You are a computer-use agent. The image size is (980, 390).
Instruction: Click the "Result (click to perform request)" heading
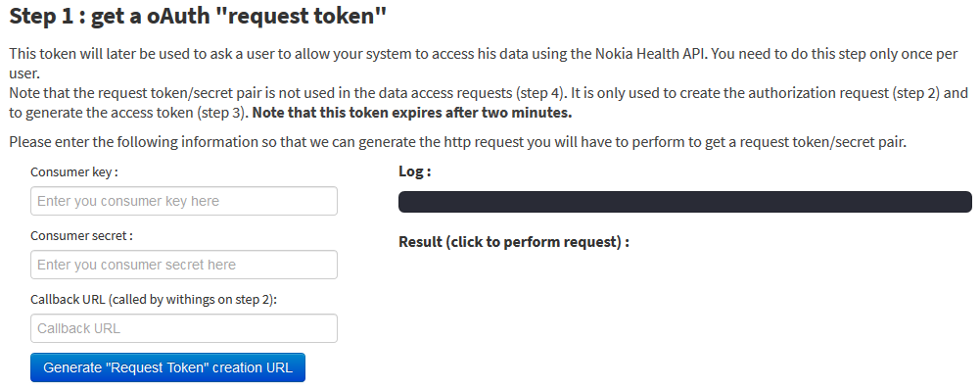[514, 242]
